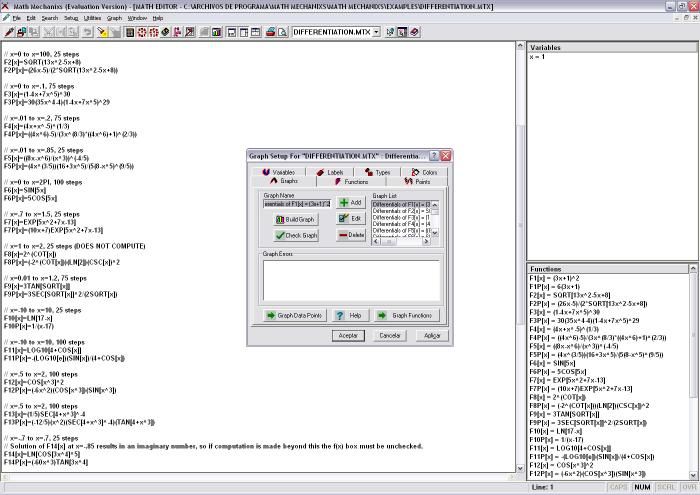Click editor vertical scrollbar up arrow
This screenshot has height=495, width=700.
(520, 46)
